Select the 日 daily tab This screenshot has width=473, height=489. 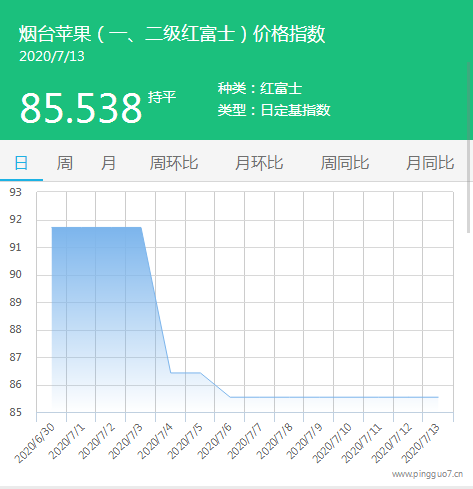click(21, 163)
